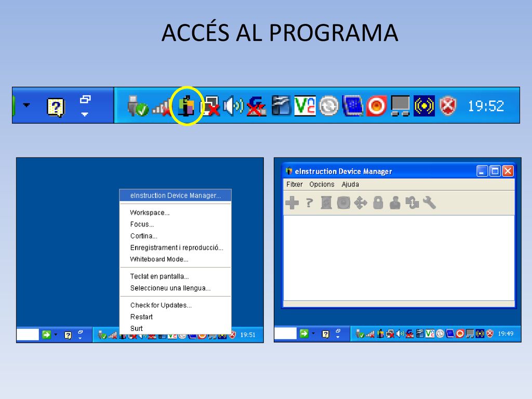Choose "eInstruction Device Manager..." from the context menu
The image size is (532, 399).
(x=176, y=195)
